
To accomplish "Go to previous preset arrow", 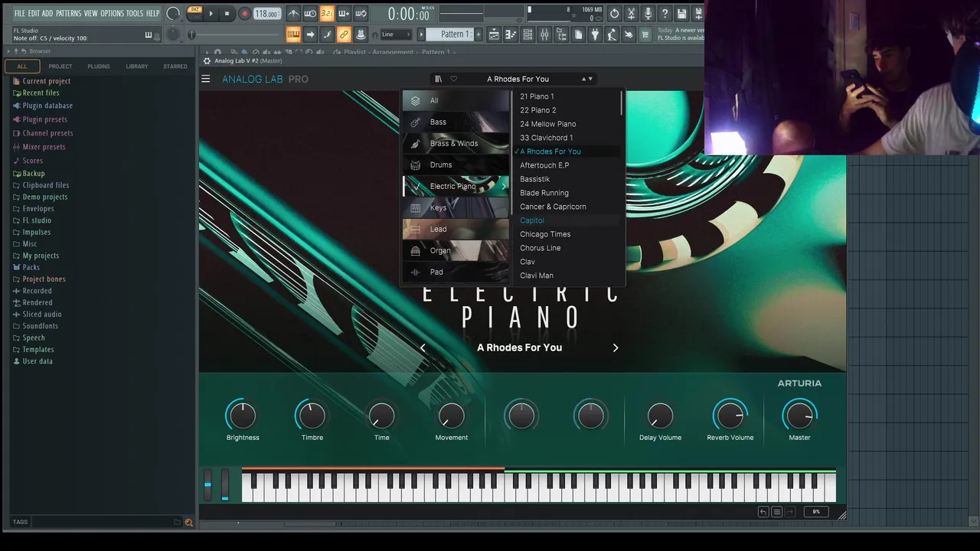I will click(423, 347).
